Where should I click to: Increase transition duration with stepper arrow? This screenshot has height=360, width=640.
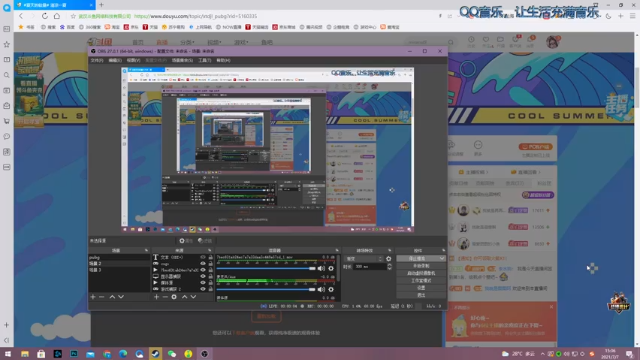click(x=389, y=264)
